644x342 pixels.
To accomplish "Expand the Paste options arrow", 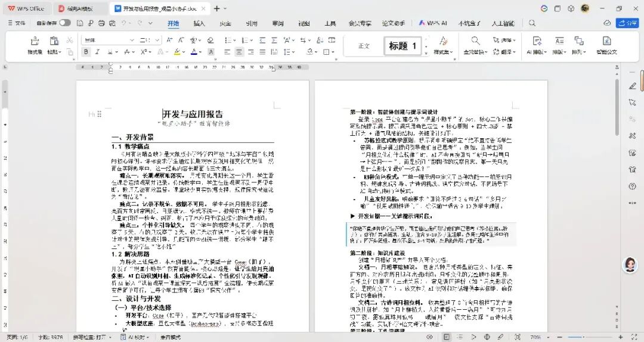I will click(60, 52).
